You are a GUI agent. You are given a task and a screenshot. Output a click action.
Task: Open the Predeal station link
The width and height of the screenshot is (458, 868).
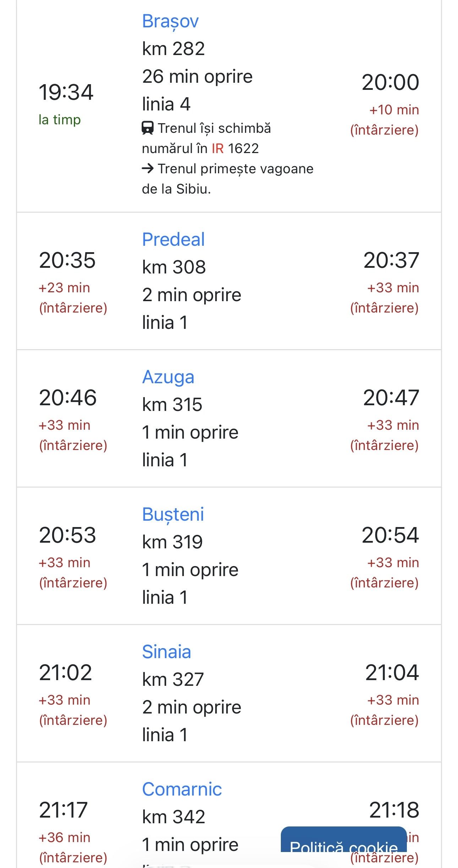tap(173, 239)
